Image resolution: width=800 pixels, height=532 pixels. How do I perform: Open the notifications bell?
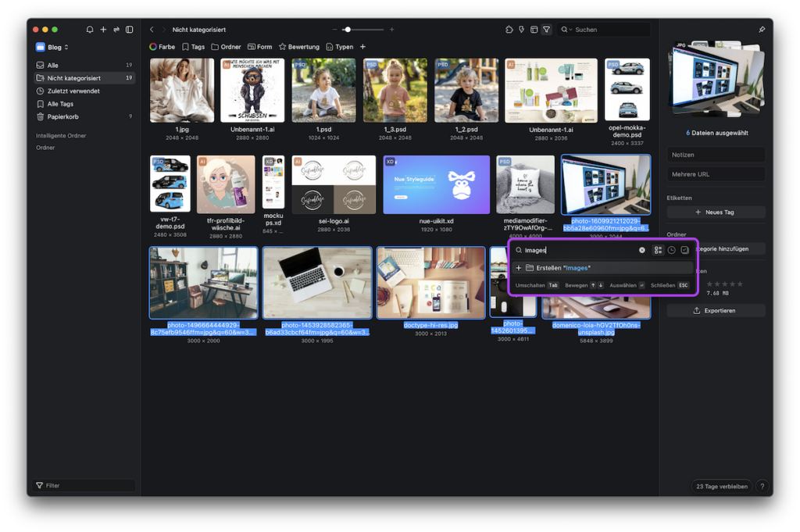90,30
